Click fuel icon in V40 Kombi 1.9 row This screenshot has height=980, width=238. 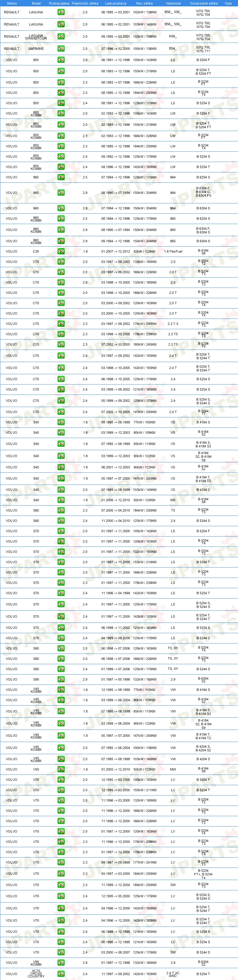click(61, 736)
